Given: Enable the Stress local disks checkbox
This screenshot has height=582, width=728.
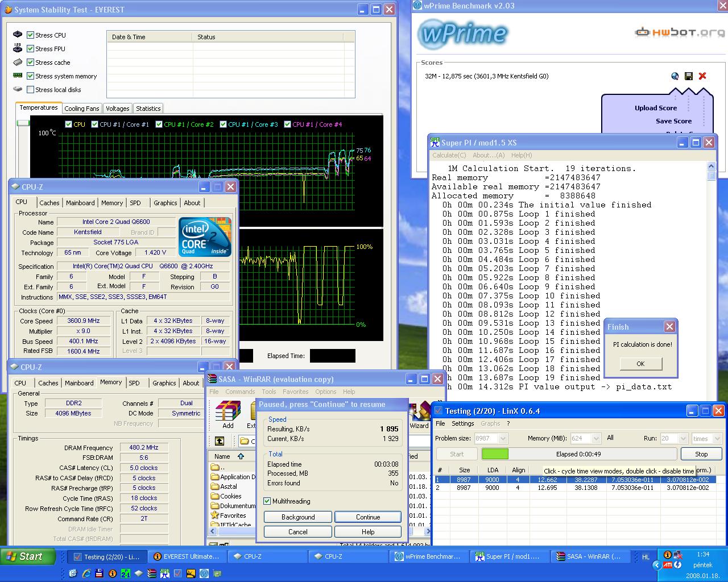Looking at the screenshot, I should (x=31, y=90).
